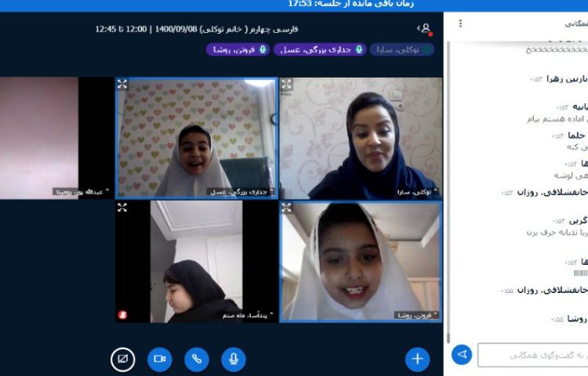Select the عبدالله پور، روشینا video tile

(x=56, y=137)
